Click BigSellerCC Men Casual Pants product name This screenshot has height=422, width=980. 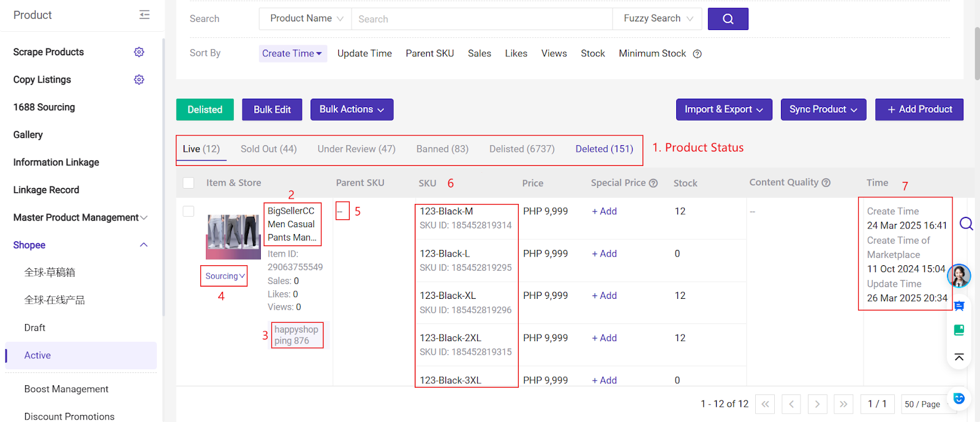pyautogui.click(x=292, y=224)
